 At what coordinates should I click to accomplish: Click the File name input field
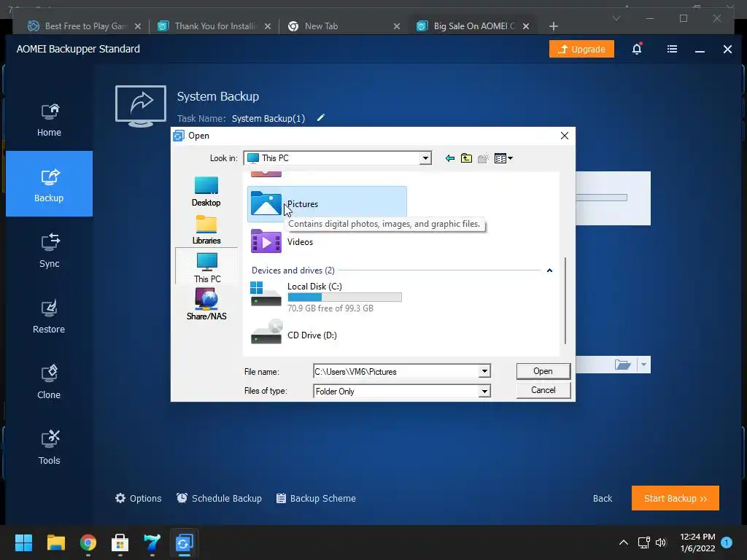coord(396,371)
